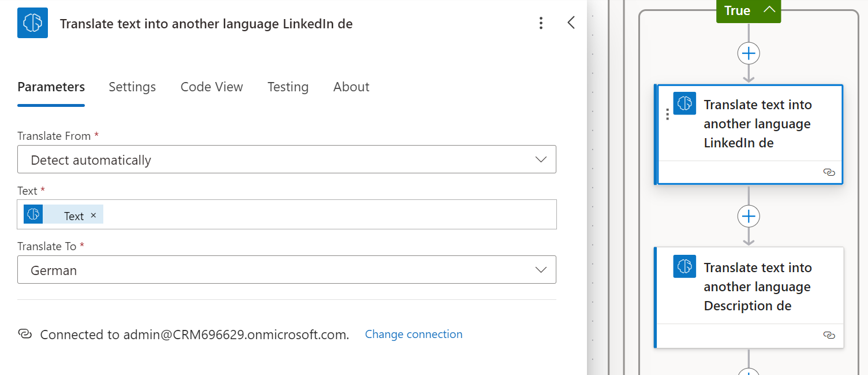Image resolution: width=868 pixels, height=375 pixels.
Task: Open the Translate From dropdown
Action: [541, 159]
